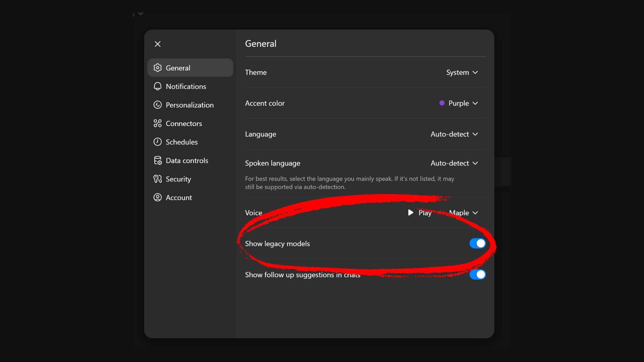The width and height of the screenshot is (644, 362).
Task: Select the Account profile icon
Action: coord(158,197)
